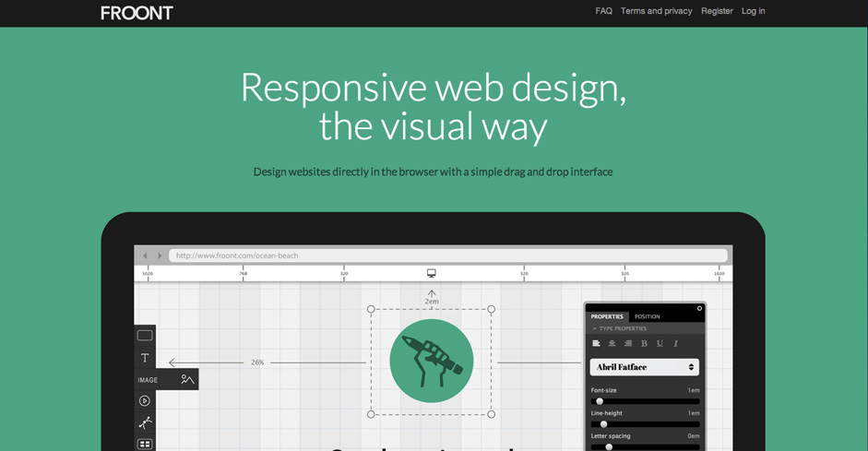
Task: Align text left in Type Properties
Action: (x=596, y=343)
